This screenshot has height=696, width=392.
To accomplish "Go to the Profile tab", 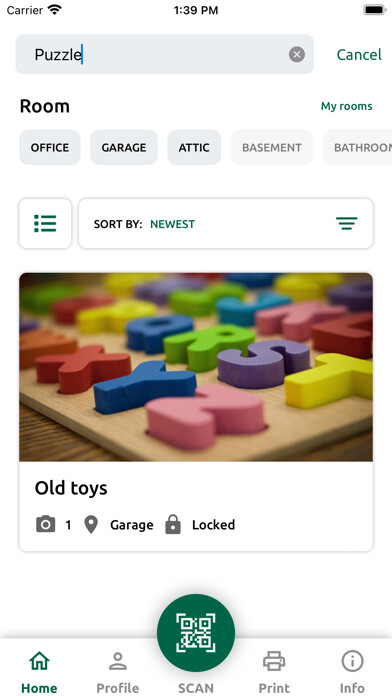I will (x=118, y=672).
